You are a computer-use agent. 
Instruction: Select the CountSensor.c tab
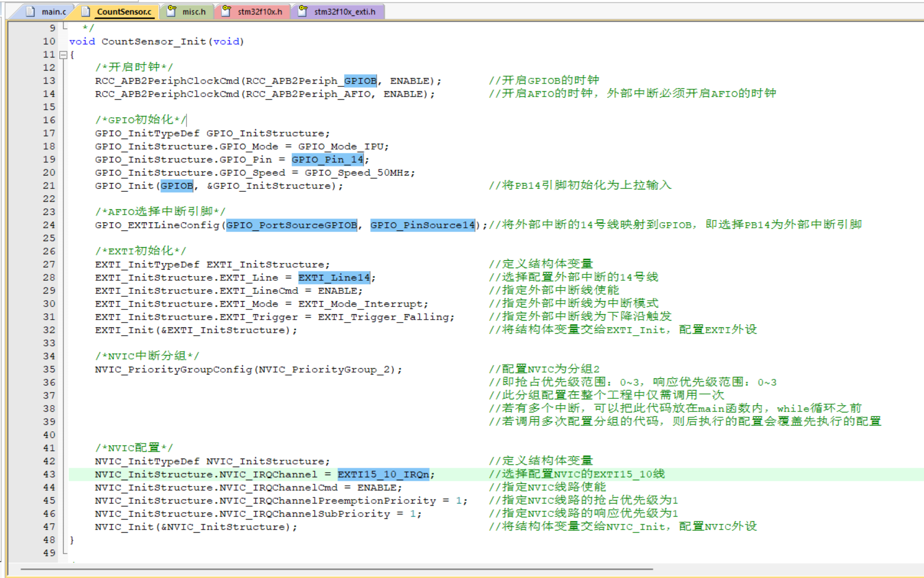pyautogui.click(x=118, y=12)
